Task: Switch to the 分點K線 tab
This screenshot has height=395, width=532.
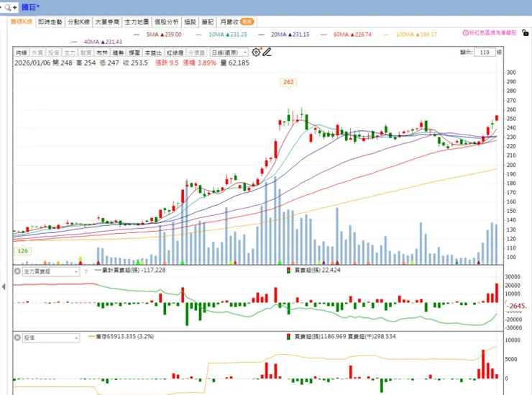Action: coord(78,22)
